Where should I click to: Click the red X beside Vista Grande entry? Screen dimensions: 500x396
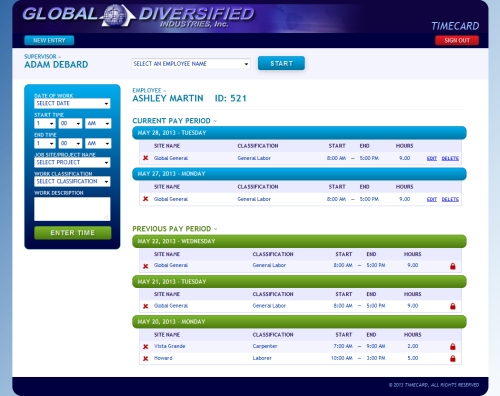(x=145, y=347)
